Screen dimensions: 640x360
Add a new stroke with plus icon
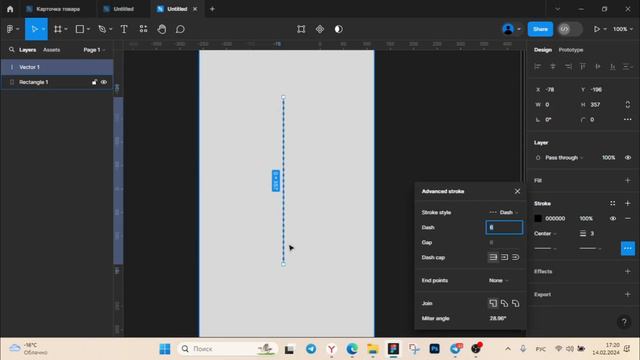pyautogui.click(x=628, y=203)
